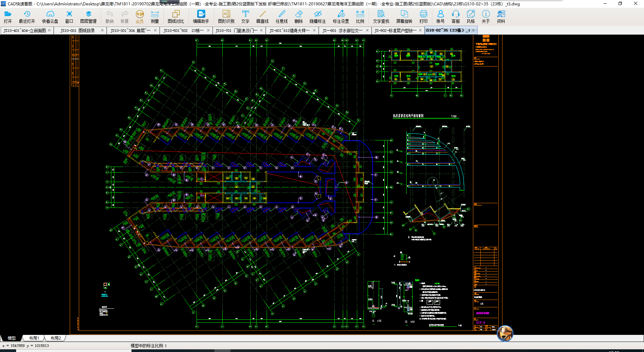Switch to 布局1 layout tab
Viewport: 644px width, 352px height.
point(34,338)
